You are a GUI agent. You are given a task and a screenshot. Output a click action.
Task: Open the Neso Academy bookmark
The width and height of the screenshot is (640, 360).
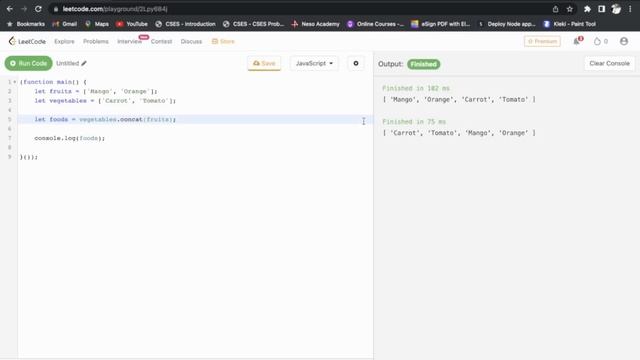coord(316,24)
